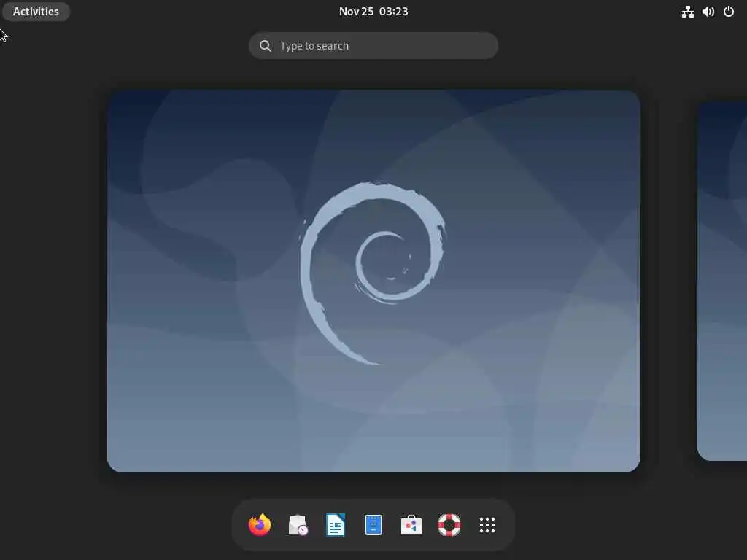This screenshot has width=747, height=560.
Task: Click the magnifier icon in search bar
Action: coord(266,46)
